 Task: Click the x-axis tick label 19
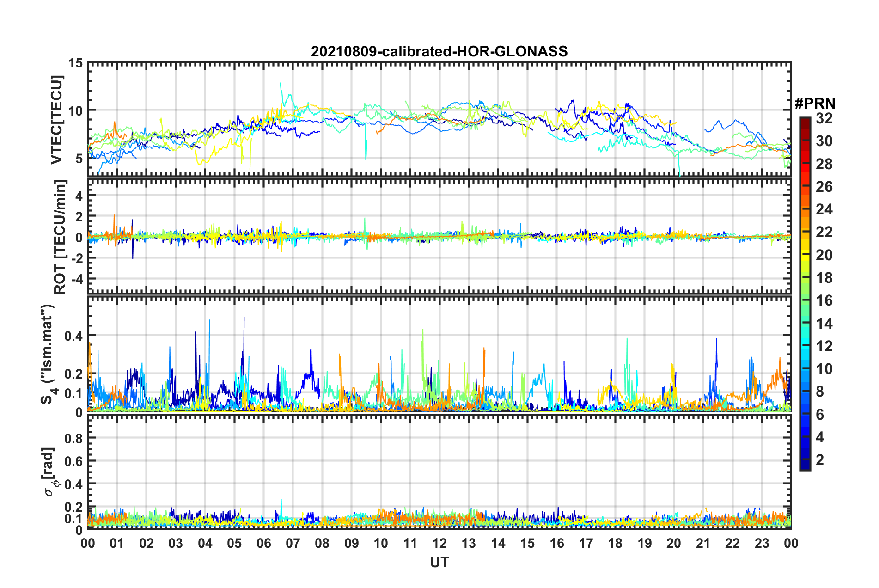(645, 544)
